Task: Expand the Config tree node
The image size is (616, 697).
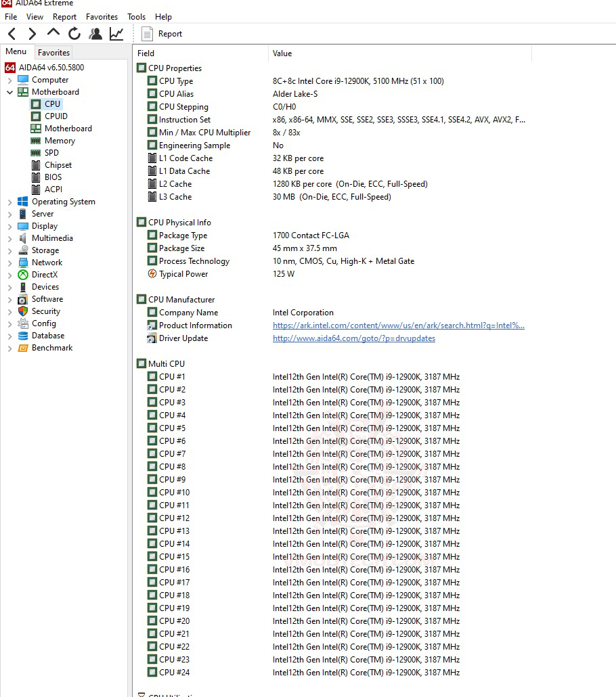Action: coord(9,323)
